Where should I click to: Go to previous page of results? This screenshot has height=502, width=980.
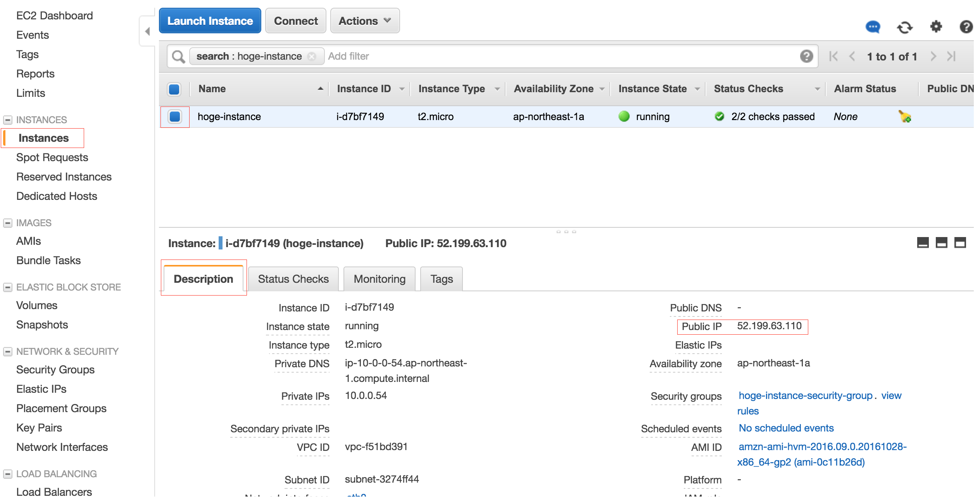[x=852, y=57]
